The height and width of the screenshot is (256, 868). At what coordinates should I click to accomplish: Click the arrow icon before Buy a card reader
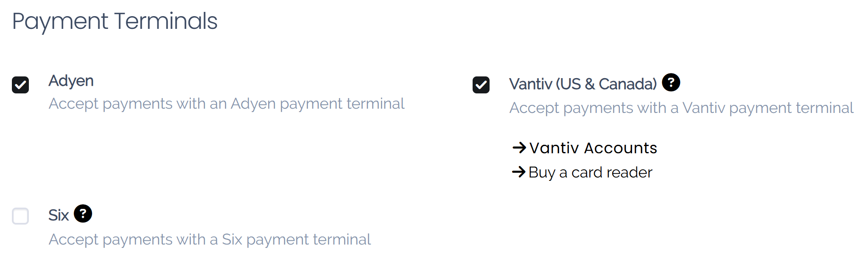coord(518,172)
